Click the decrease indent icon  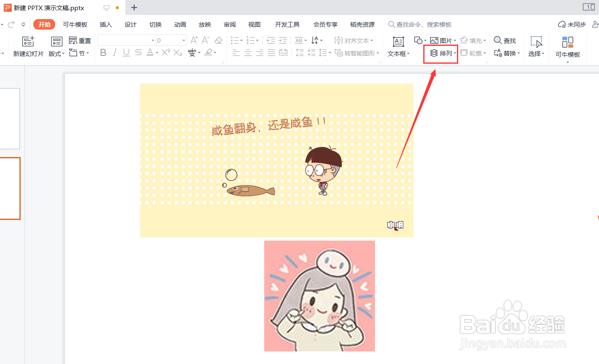point(271,40)
